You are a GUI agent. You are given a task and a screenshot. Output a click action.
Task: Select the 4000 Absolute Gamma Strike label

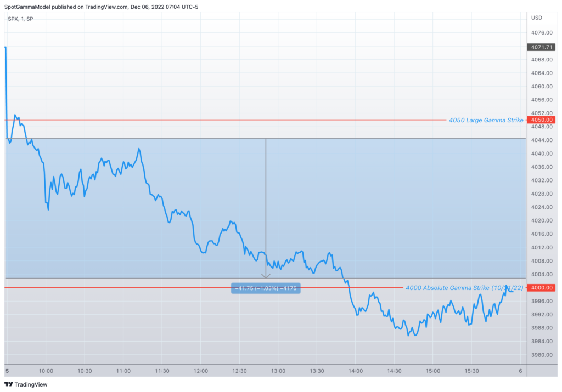(464, 287)
